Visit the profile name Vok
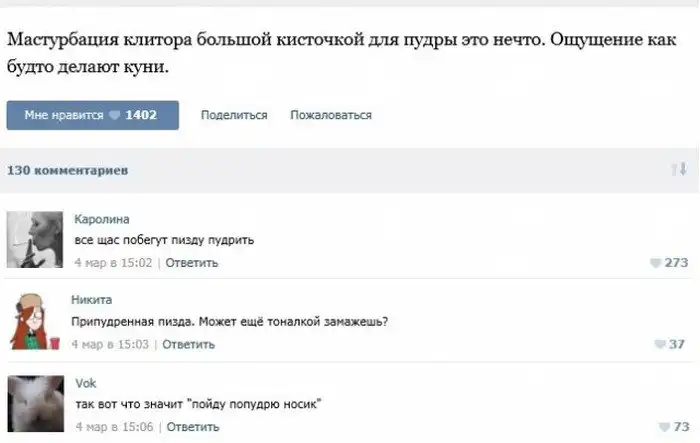700x443 pixels. tap(85, 382)
